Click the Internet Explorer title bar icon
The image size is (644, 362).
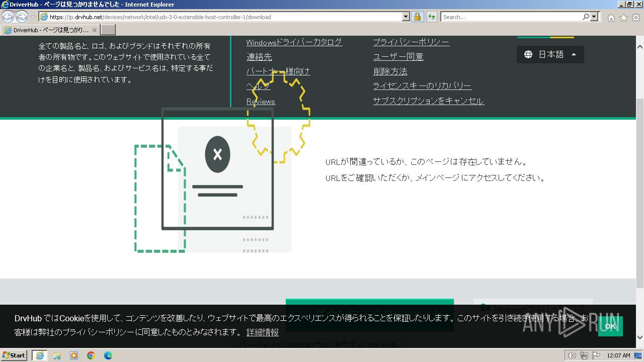pyautogui.click(x=5, y=5)
